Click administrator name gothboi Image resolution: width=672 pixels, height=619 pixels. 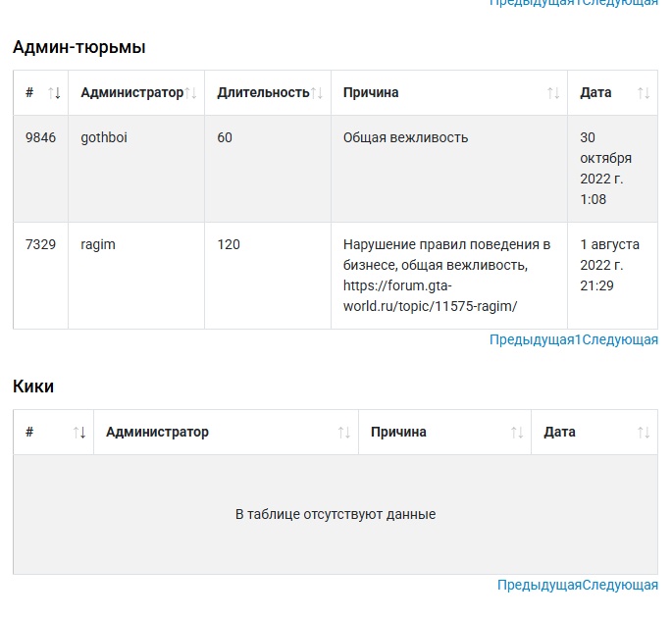[x=104, y=137]
